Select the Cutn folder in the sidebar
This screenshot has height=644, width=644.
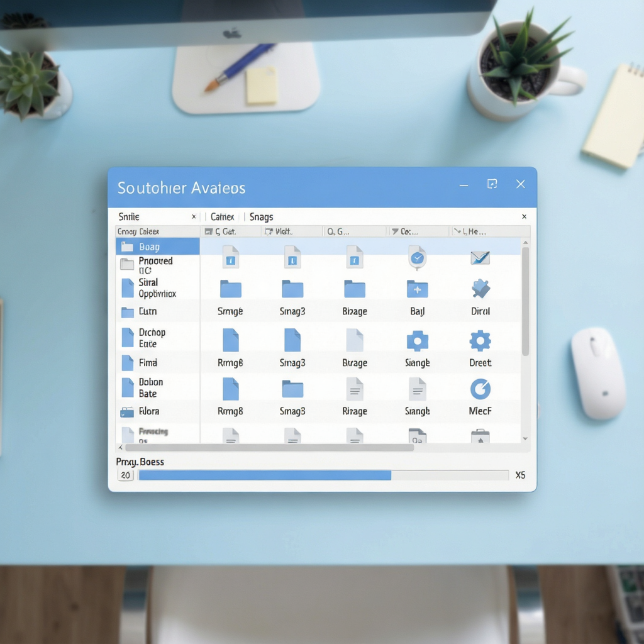click(158, 312)
